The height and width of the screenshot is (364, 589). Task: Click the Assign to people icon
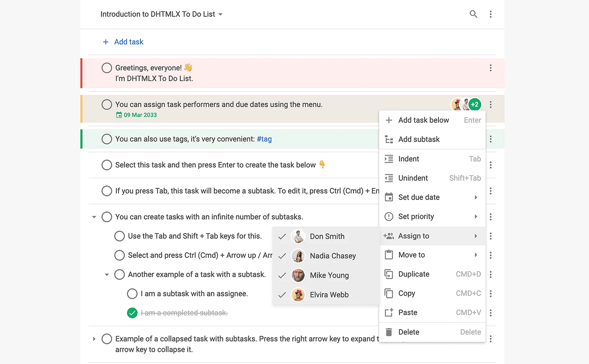pyautogui.click(x=388, y=236)
